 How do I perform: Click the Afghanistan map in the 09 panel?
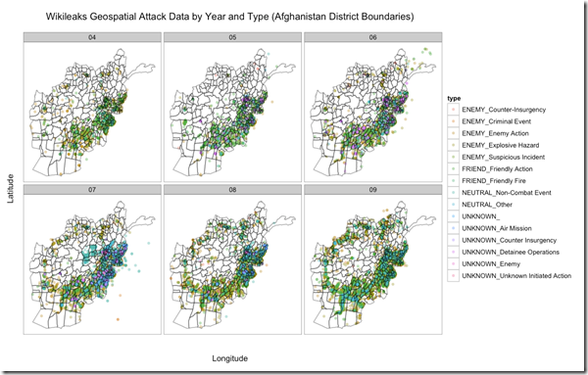[x=372, y=264]
